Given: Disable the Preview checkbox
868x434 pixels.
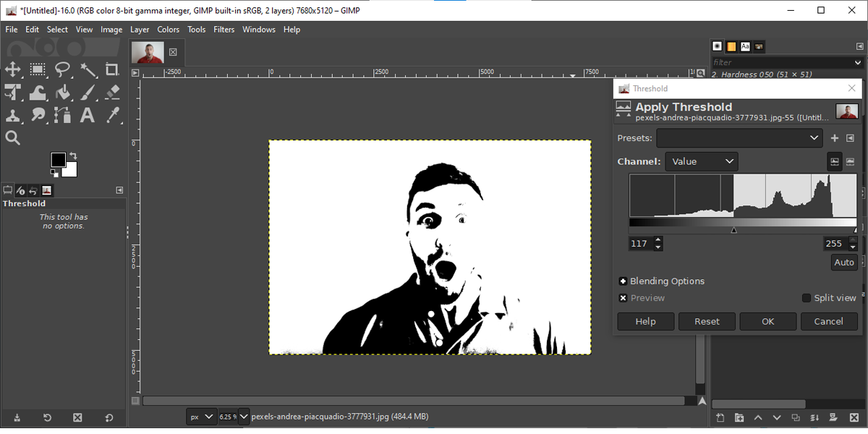Looking at the screenshot, I should tap(624, 297).
